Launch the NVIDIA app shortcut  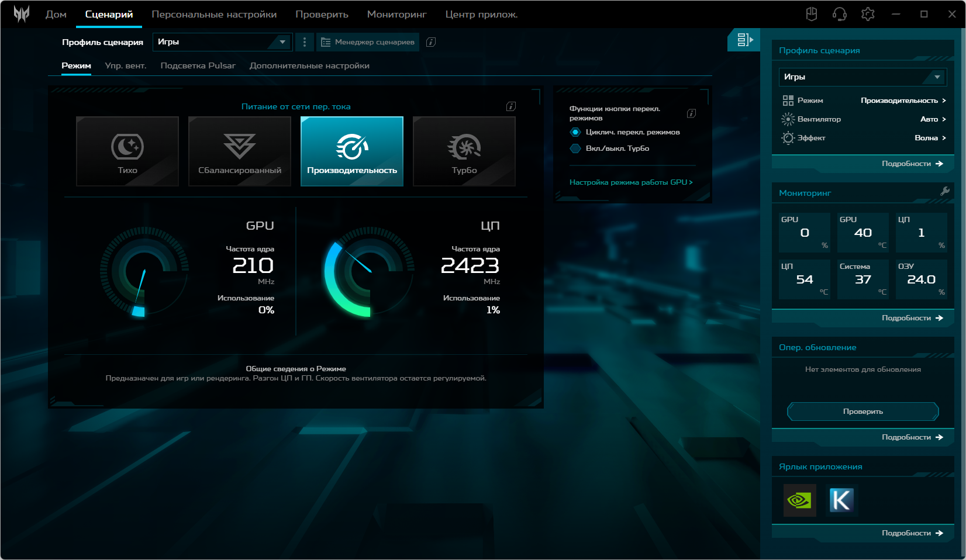[799, 500]
